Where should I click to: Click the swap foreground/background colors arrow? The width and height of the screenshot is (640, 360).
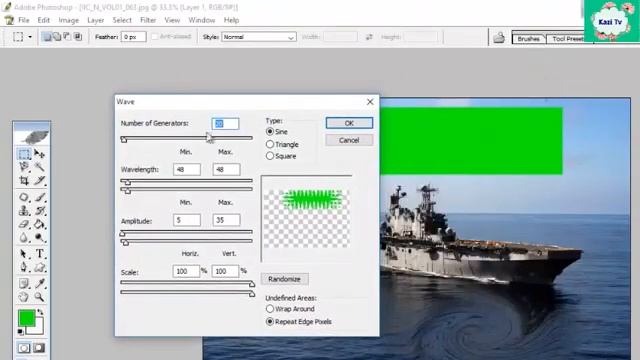tap(40, 312)
